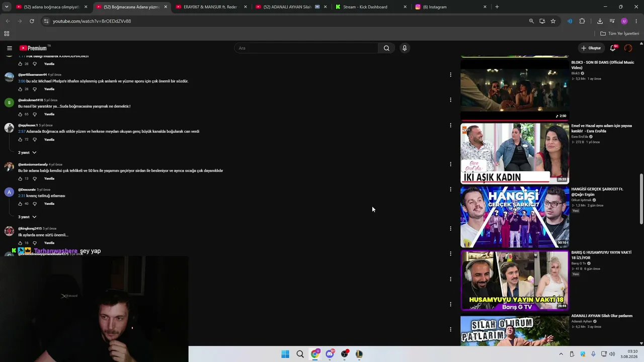The image size is (644, 362).
Task: Click the install app icon in address bar
Action: click(x=542, y=21)
